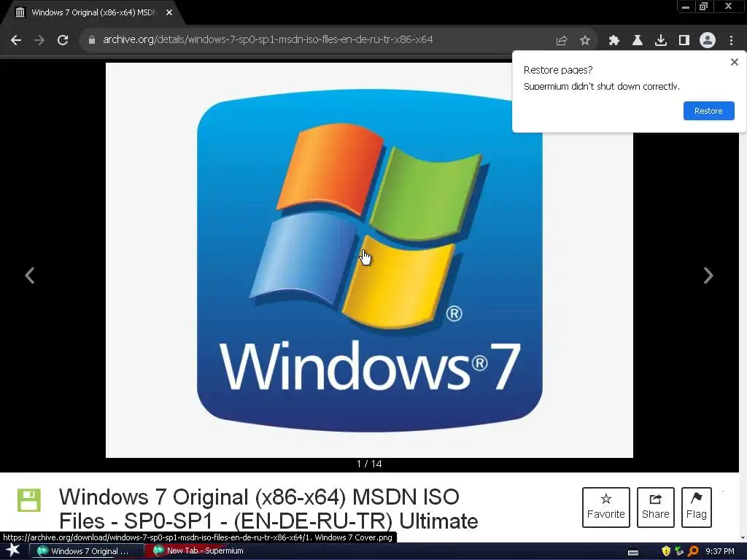Flag this archive item

697,507
